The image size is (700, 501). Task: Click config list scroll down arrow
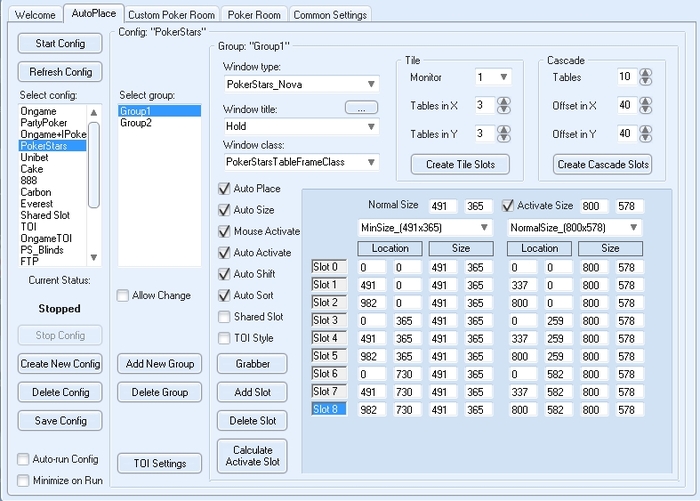94,258
